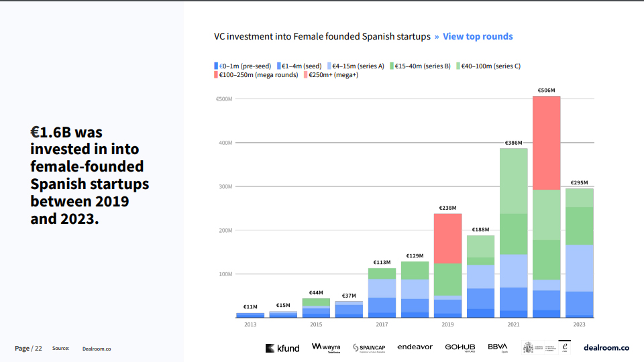
Task: Click the Dealroom.co source link
Action: point(97,349)
